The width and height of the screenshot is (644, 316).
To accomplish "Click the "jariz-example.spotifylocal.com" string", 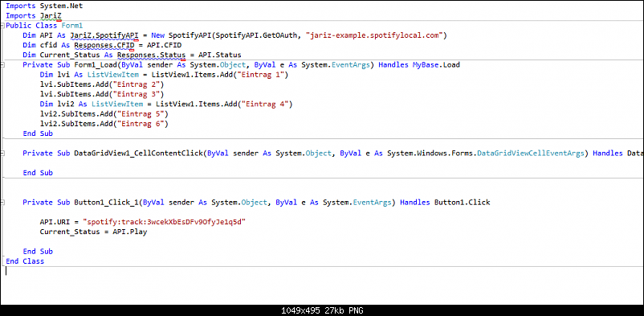I will click(374, 35).
